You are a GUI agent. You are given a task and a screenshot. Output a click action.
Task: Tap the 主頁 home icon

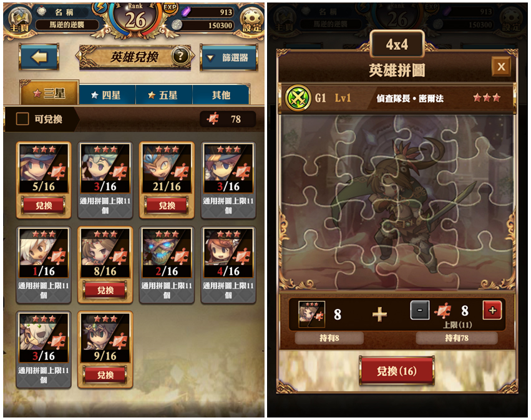(19, 21)
